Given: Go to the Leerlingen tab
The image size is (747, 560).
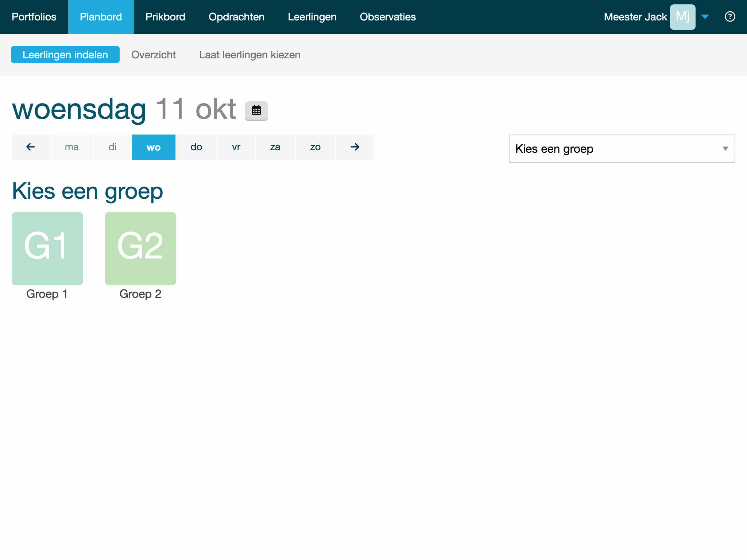Looking at the screenshot, I should click(x=312, y=17).
